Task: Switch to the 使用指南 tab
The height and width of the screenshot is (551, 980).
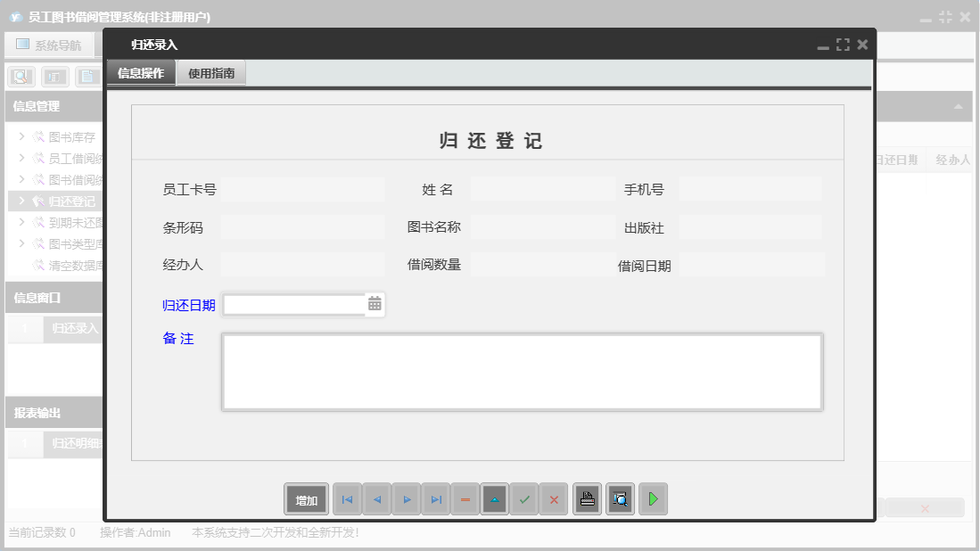Action: point(211,72)
